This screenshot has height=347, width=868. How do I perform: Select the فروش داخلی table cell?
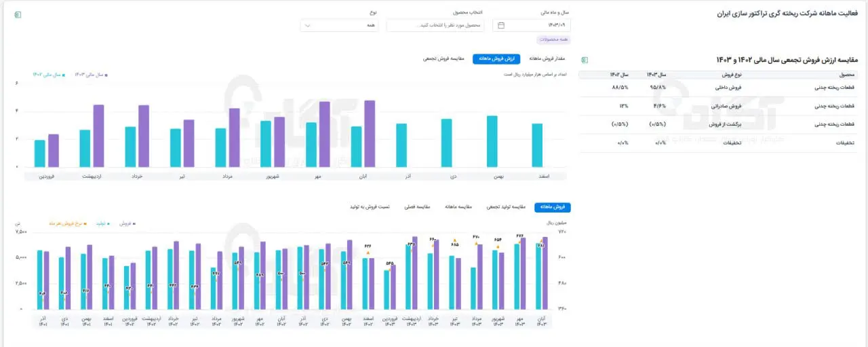[729, 88]
